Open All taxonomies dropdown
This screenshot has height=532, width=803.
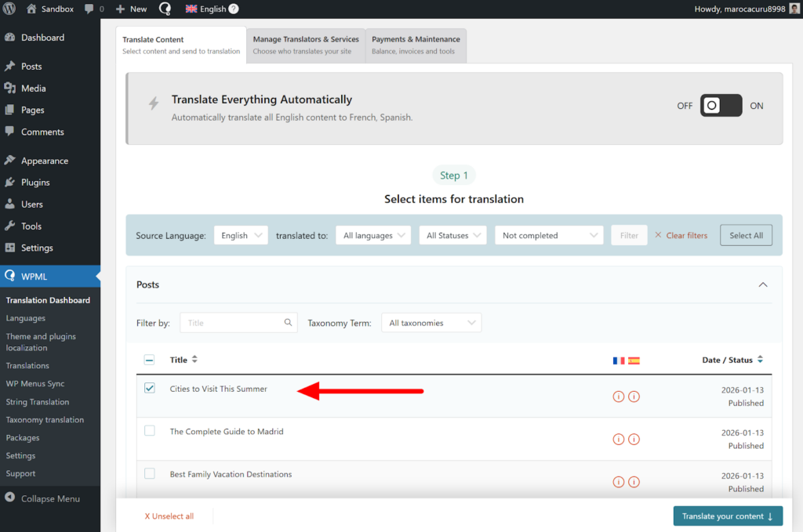[431, 323]
